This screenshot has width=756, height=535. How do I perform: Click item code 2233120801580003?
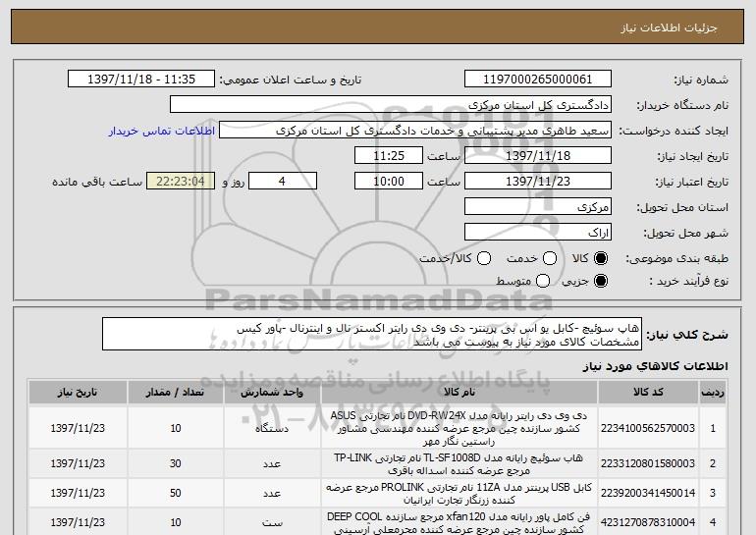pos(648,463)
